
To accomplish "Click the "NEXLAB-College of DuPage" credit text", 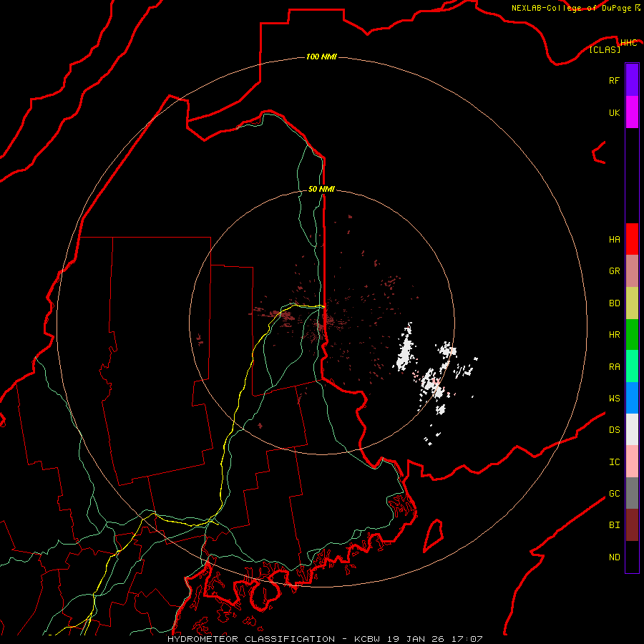I will (571, 8).
